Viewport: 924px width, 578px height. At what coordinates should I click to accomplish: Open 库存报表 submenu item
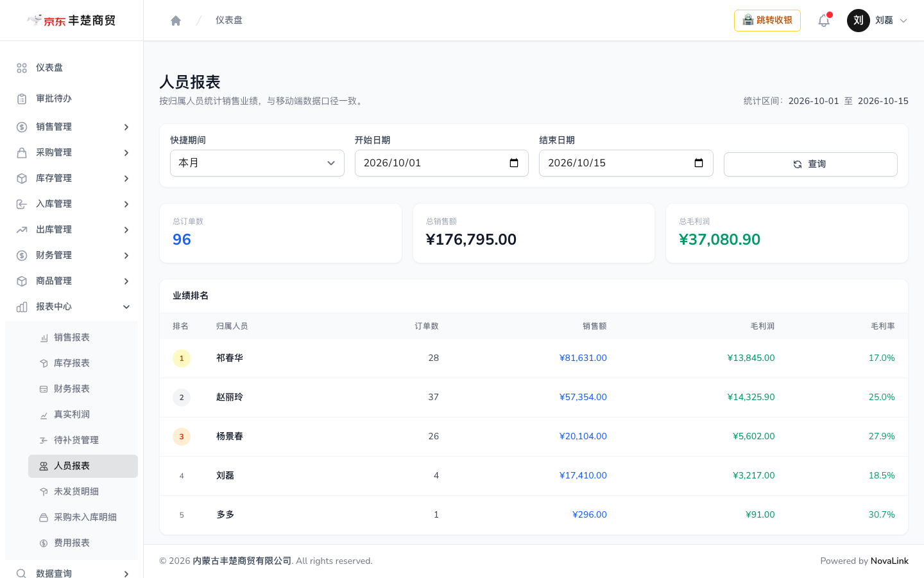click(83, 363)
